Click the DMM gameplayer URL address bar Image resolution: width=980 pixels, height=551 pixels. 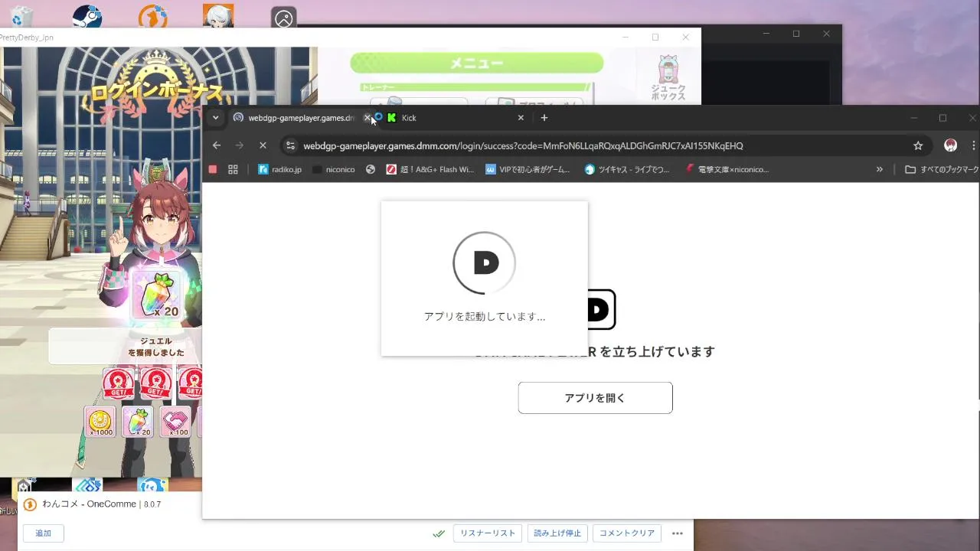click(523, 145)
